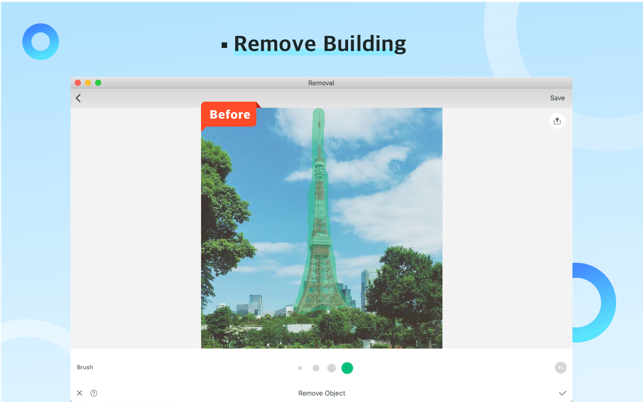643x402 pixels.
Task: Select the smallest brush size dot
Action: tap(300, 368)
